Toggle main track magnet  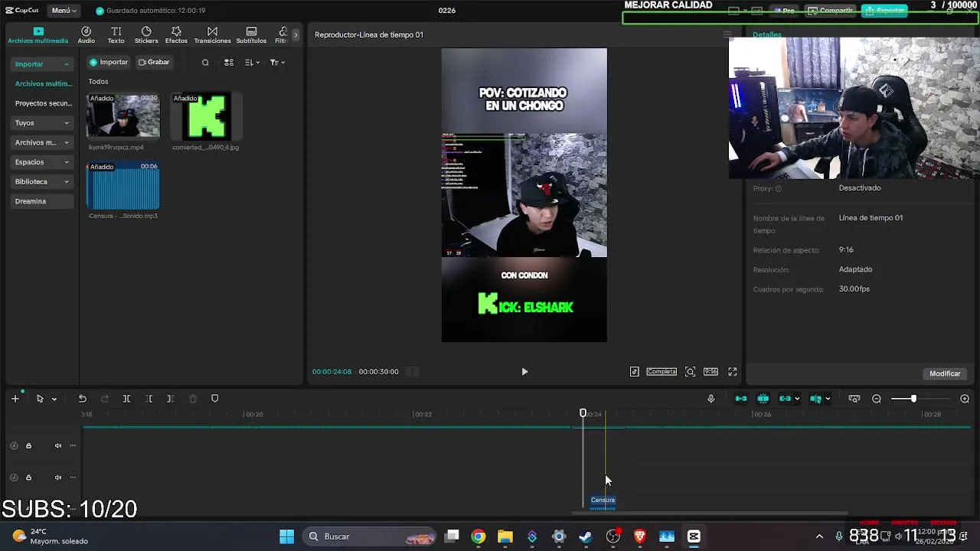point(740,399)
